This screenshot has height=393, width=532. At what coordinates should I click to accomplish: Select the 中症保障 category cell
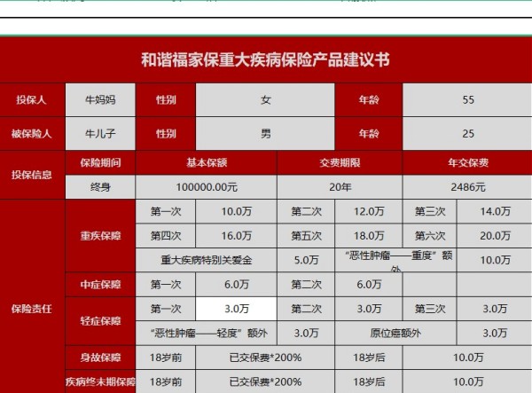100,285
